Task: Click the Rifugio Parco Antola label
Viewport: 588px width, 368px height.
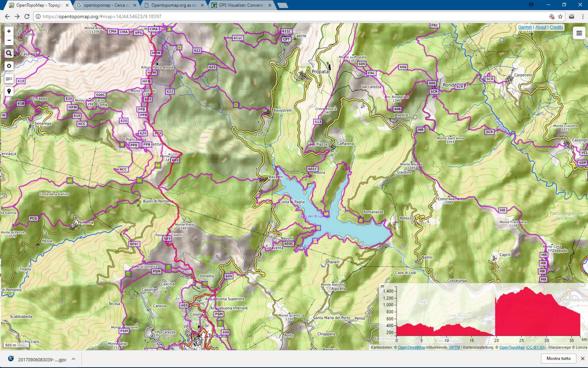Action: pos(157,67)
